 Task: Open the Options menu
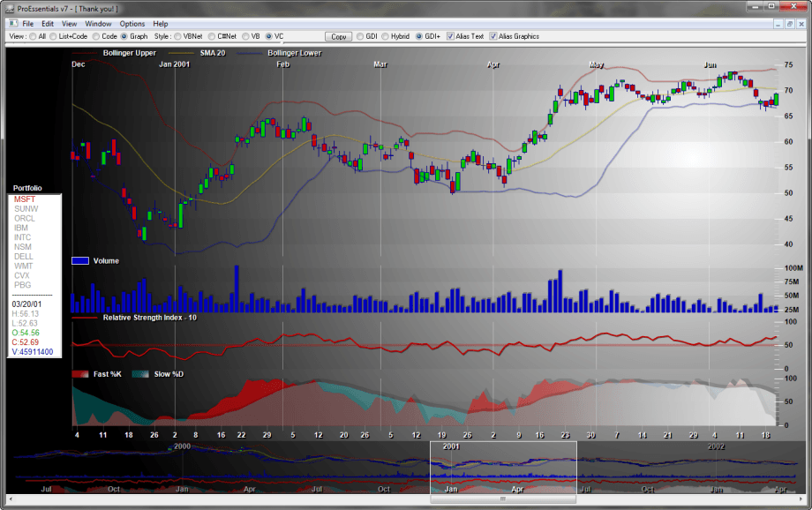(132, 23)
